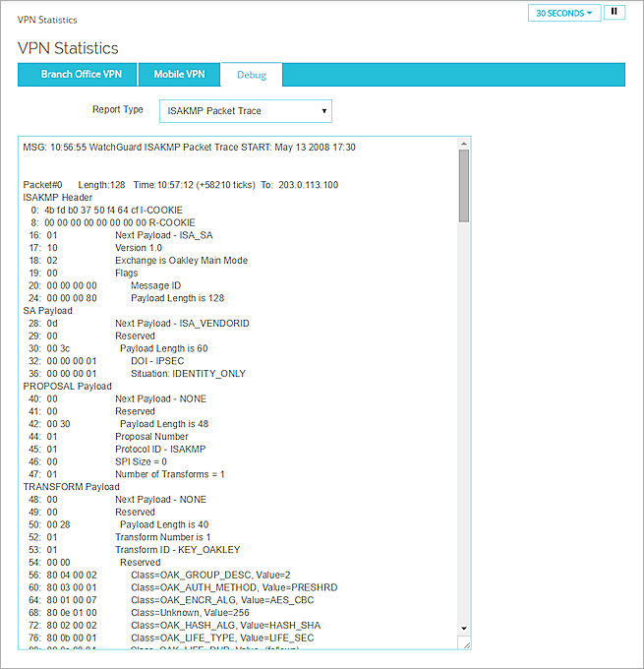
Task: Click the 'ISAKMP Header' line
Action: [58, 198]
